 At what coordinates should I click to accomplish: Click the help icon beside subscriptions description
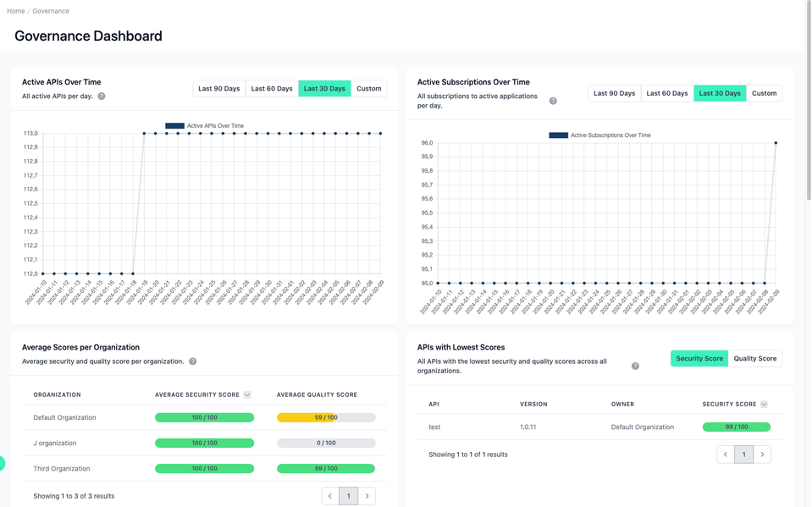(554, 100)
